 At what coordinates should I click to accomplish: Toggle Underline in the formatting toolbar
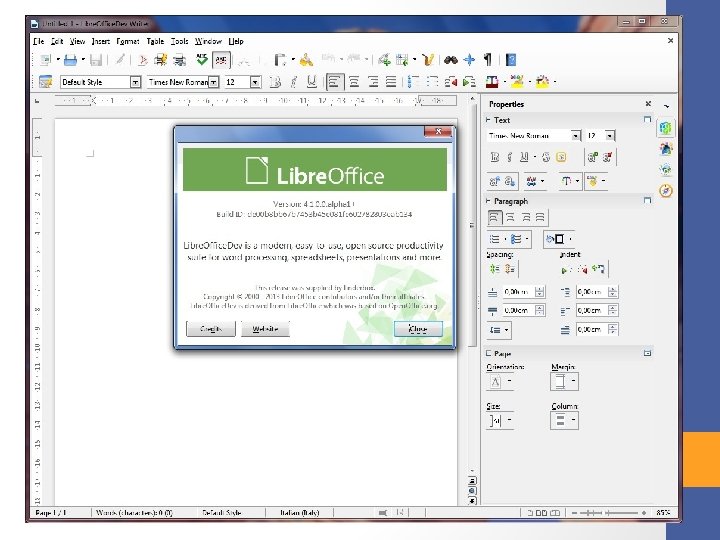312,82
